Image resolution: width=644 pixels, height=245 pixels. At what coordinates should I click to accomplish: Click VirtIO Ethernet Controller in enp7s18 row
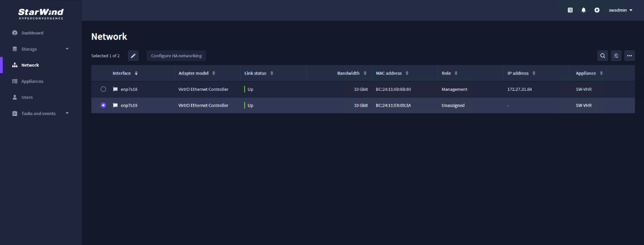coord(203,89)
